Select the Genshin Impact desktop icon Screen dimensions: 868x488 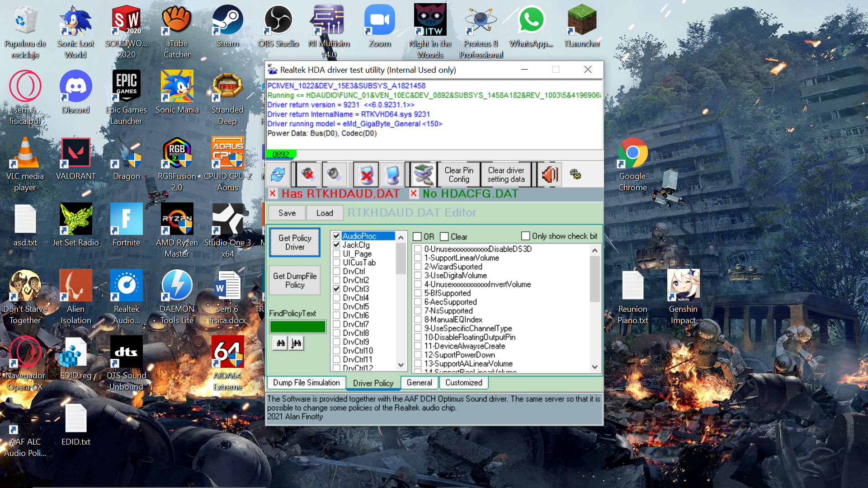pyautogui.click(x=683, y=297)
